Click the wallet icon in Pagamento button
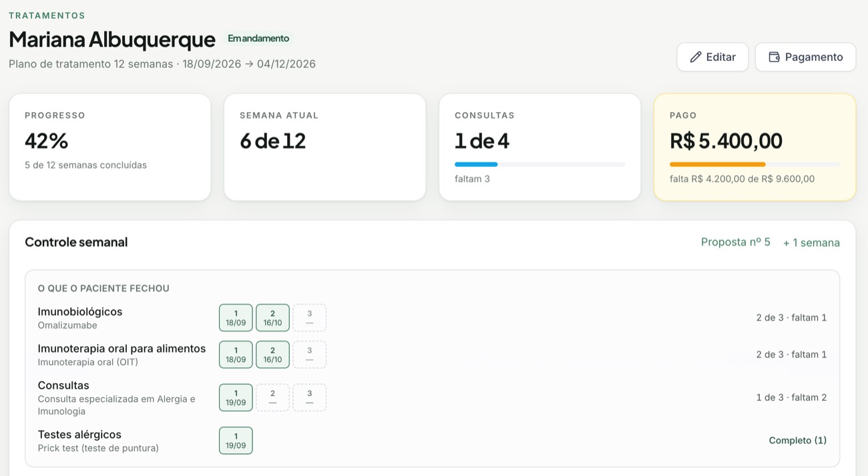This screenshot has width=868, height=476. (775, 57)
